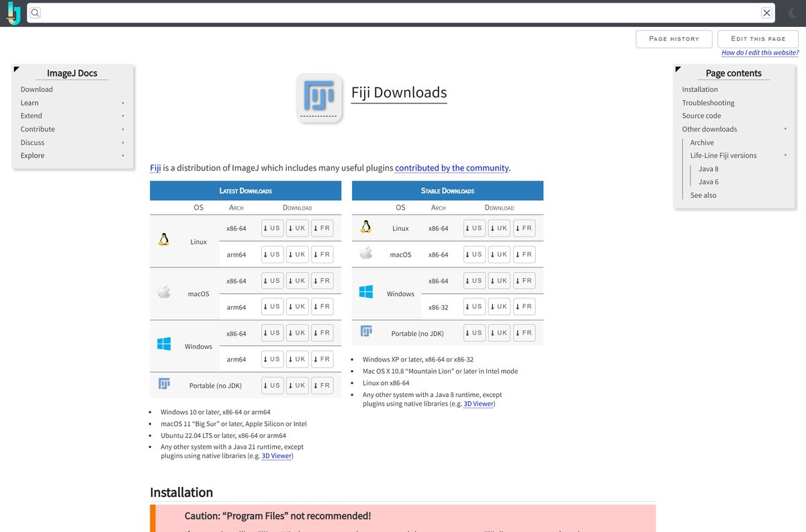Image resolution: width=806 pixels, height=532 pixels.
Task: Download Latest Linux x86-64 from US
Action: [273, 228]
